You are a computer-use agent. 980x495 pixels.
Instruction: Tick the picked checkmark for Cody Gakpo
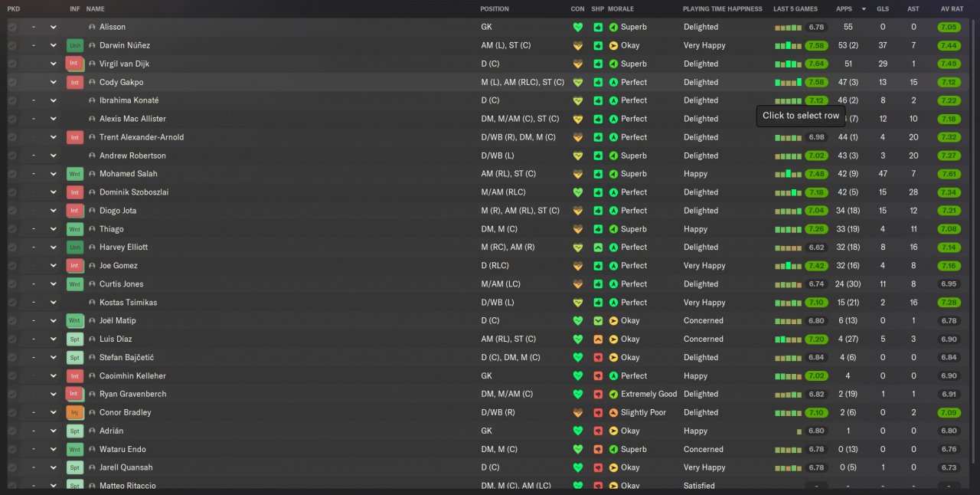(x=12, y=82)
